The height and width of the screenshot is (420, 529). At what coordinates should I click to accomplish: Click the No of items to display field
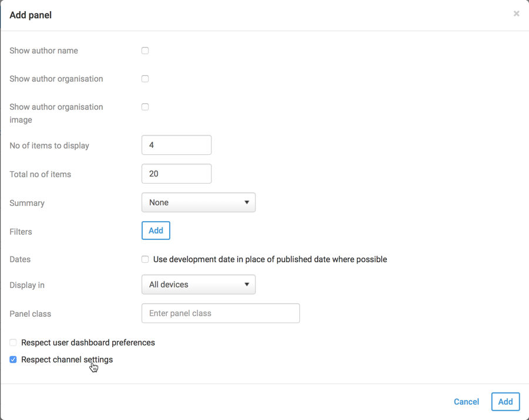(x=176, y=145)
